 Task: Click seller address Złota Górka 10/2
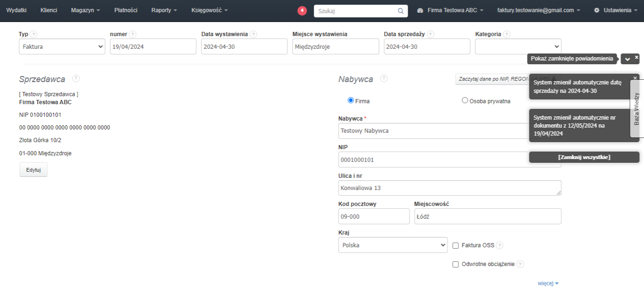(40, 140)
